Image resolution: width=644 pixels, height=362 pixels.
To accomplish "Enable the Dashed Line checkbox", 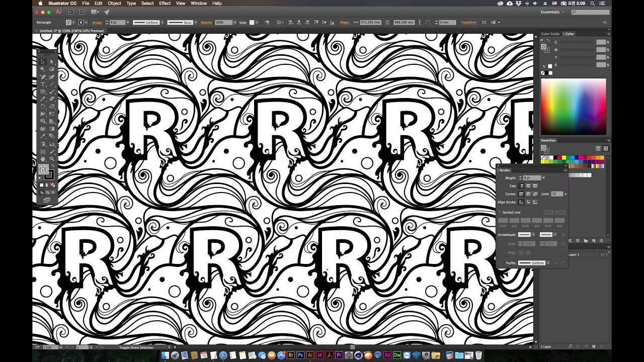I will (x=500, y=212).
